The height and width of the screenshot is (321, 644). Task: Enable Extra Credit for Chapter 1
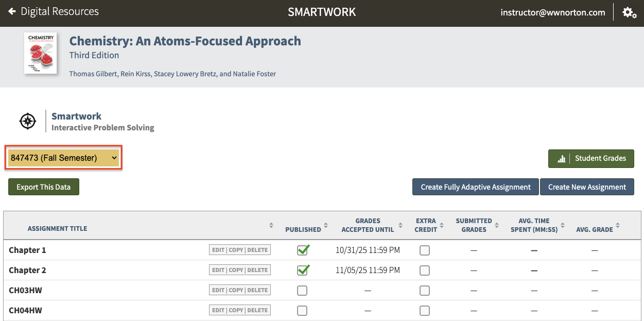(x=425, y=250)
